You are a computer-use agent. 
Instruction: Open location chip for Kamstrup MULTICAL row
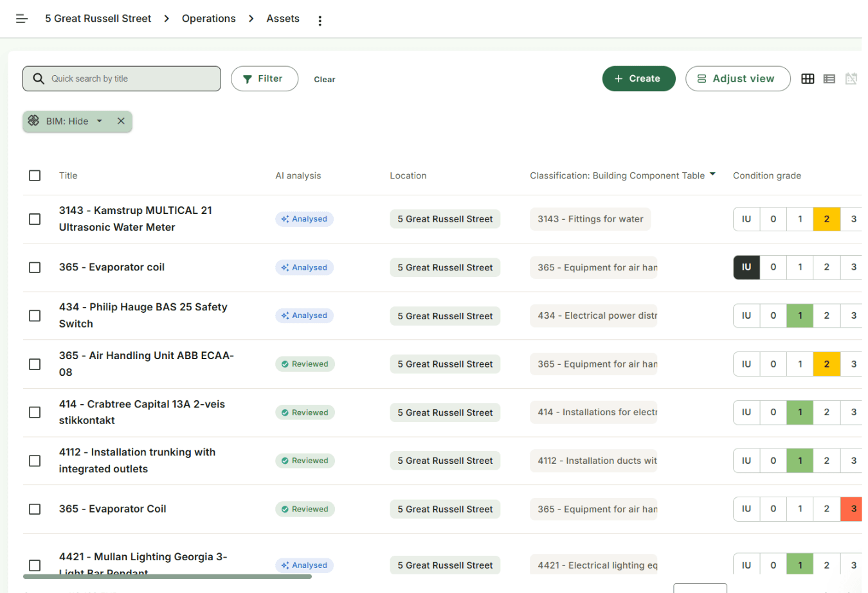[445, 219]
